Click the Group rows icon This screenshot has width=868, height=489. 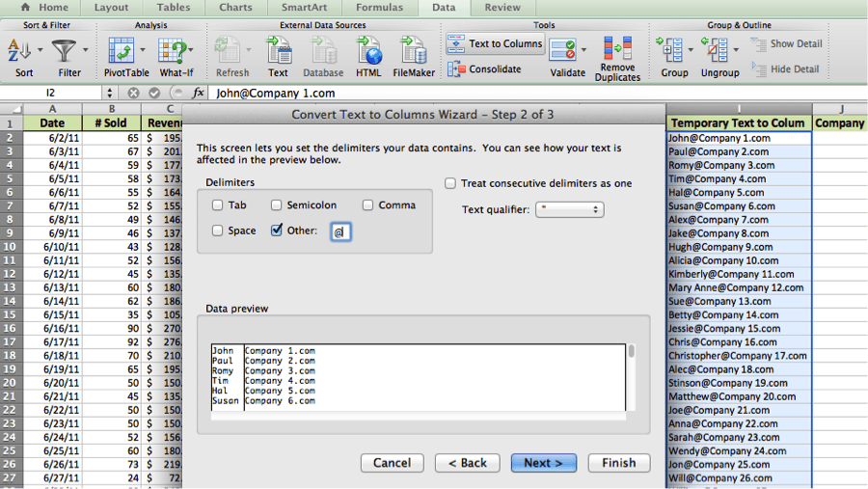point(669,48)
